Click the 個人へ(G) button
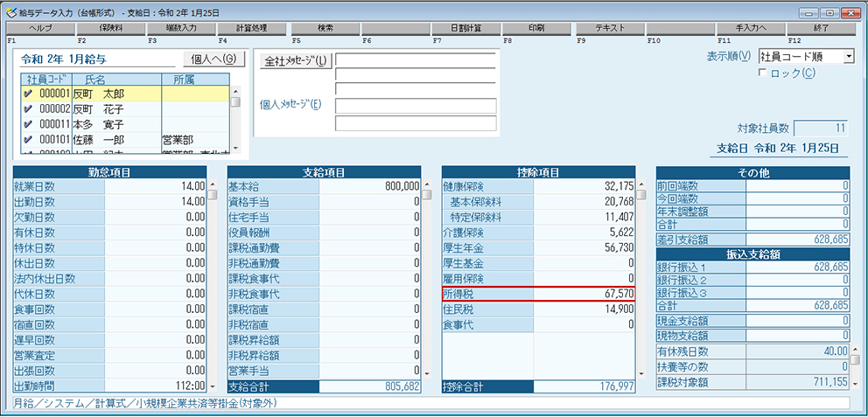Image resolution: width=868 pixels, height=417 pixels. pos(213,59)
